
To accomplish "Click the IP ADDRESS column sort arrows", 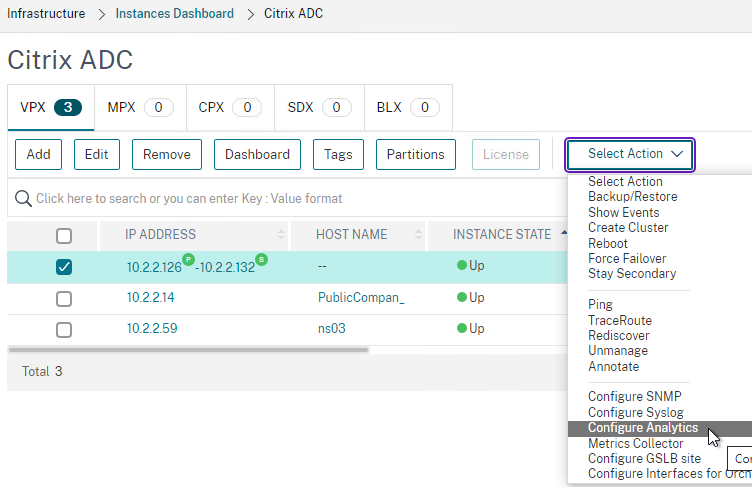I will pos(281,234).
